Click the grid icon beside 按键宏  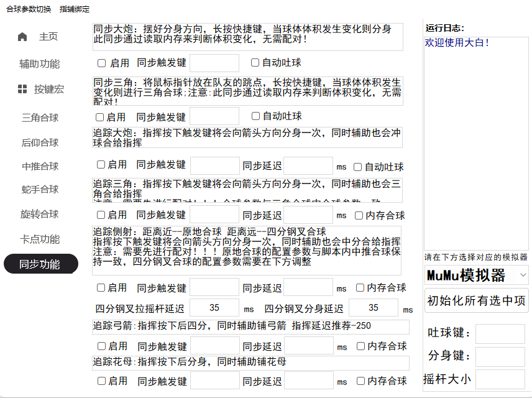pos(22,89)
